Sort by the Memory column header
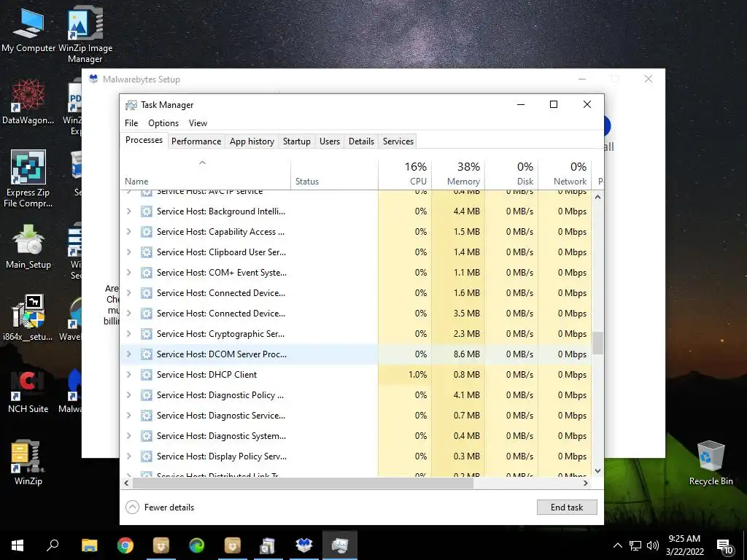This screenshot has width=747, height=560. tap(458, 174)
